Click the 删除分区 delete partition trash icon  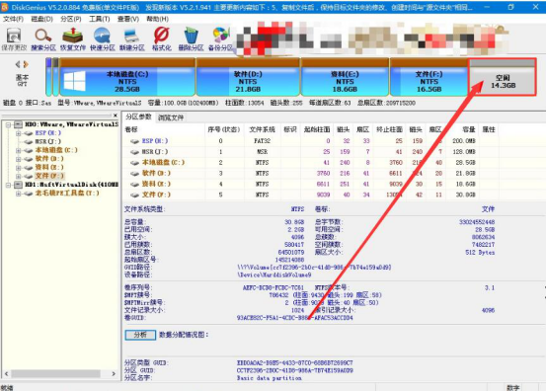click(191, 39)
